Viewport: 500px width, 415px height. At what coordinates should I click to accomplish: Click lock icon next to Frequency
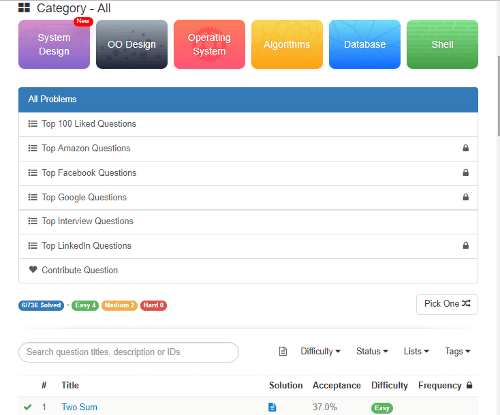469,385
